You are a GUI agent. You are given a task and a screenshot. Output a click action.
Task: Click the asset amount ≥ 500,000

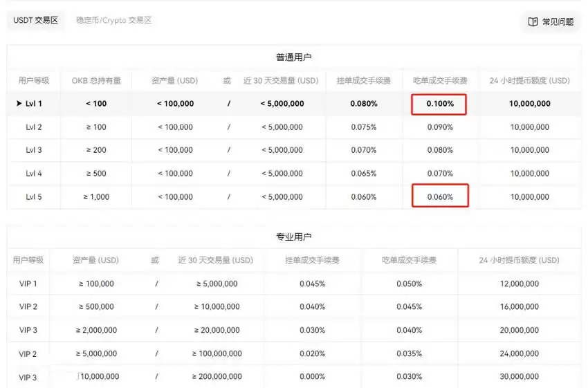tap(96, 306)
